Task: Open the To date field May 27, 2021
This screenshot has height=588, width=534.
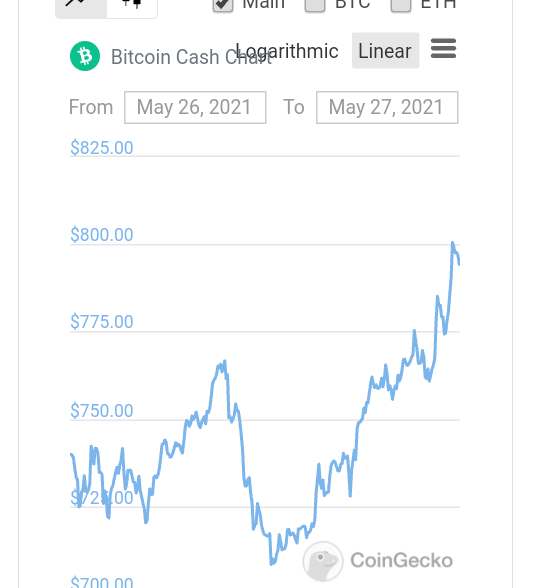Action: (387, 107)
